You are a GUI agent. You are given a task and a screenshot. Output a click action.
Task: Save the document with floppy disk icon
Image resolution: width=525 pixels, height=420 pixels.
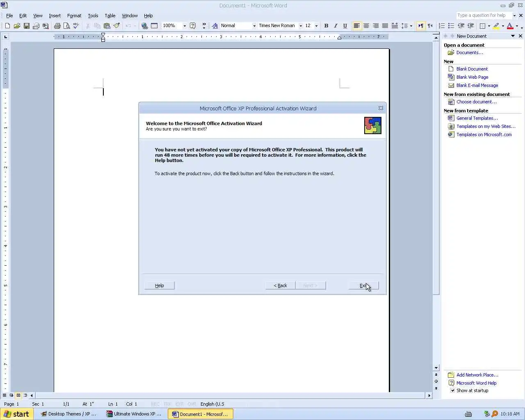pos(26,26)
